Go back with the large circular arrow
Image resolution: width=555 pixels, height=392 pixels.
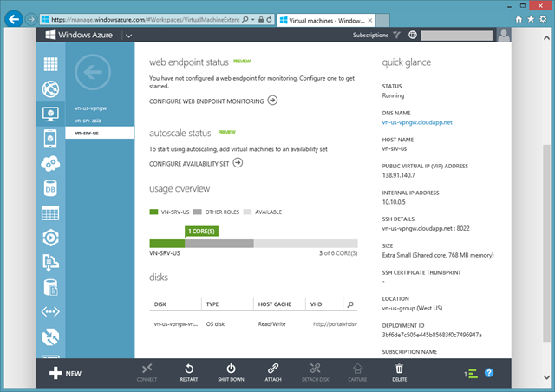point(93,72)
